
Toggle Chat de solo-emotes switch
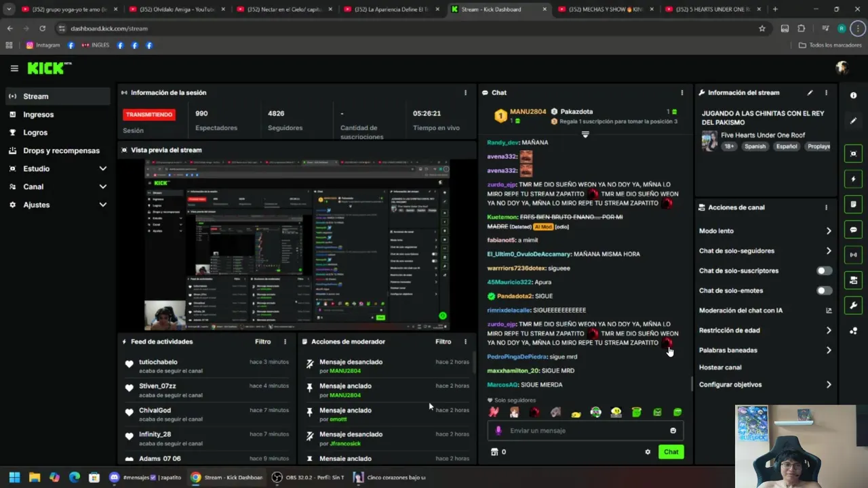(824, 291)
